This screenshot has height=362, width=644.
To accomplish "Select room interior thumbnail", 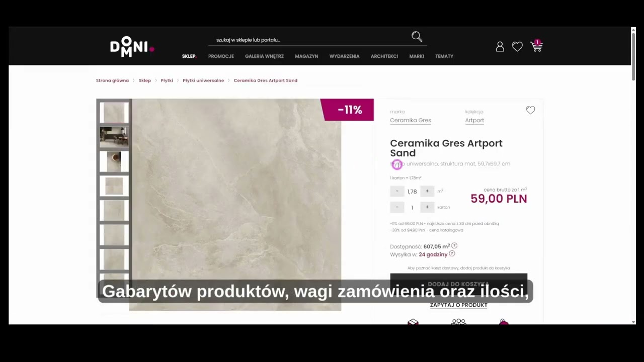I will click(114, 137).
